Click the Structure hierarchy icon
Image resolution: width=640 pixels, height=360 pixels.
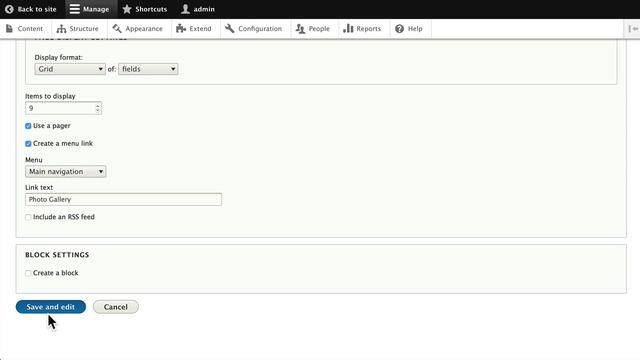pos(61,29)
